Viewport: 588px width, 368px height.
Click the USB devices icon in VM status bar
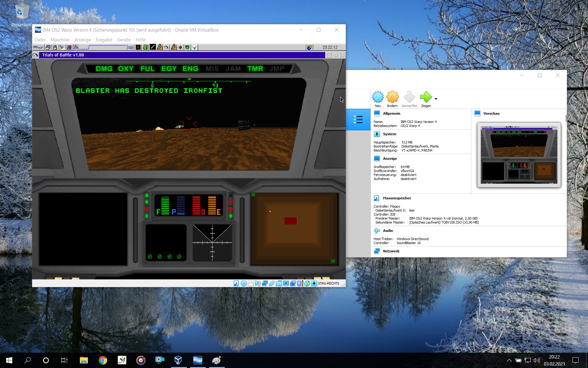(272, 283)
